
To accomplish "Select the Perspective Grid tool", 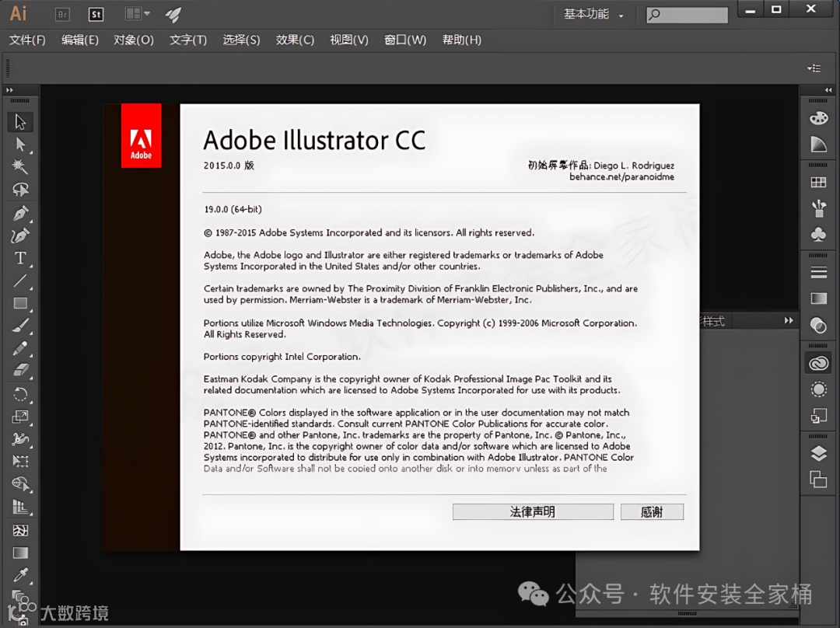I will (20, 507).
